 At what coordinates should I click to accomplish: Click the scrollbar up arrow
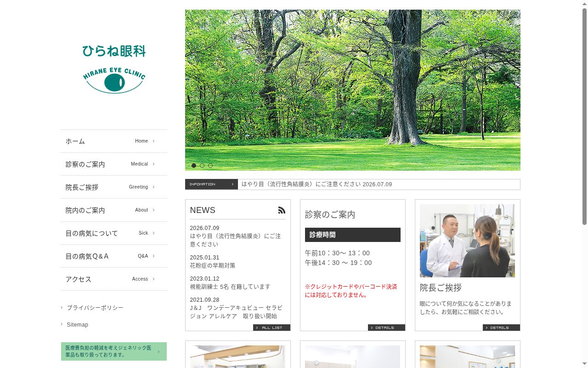pyautogui.click(x=584, y=4)
